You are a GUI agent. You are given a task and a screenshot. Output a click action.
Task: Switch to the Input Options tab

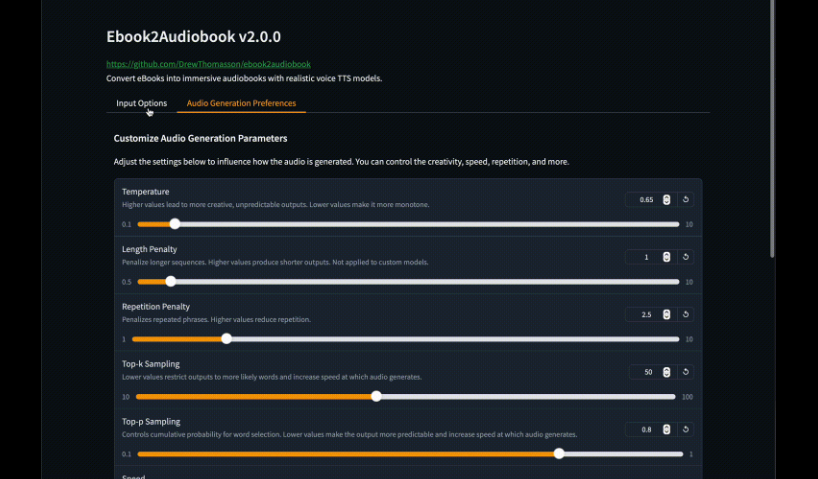click(x=141, y=103)
